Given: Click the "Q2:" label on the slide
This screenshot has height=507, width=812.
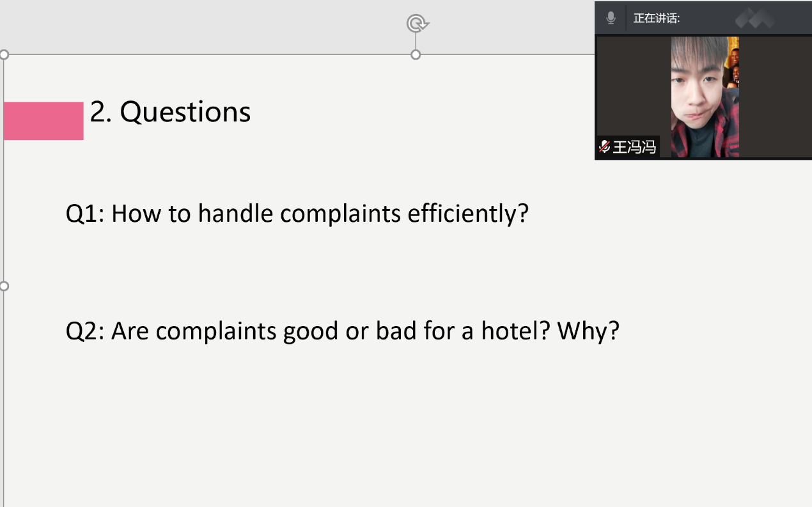Looking at the screenshot, I should click(x=86, y=331).
